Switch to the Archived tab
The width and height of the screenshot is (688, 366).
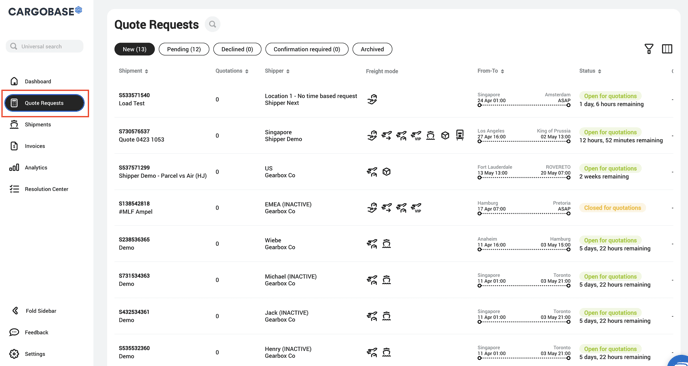[x=372, y=49]
